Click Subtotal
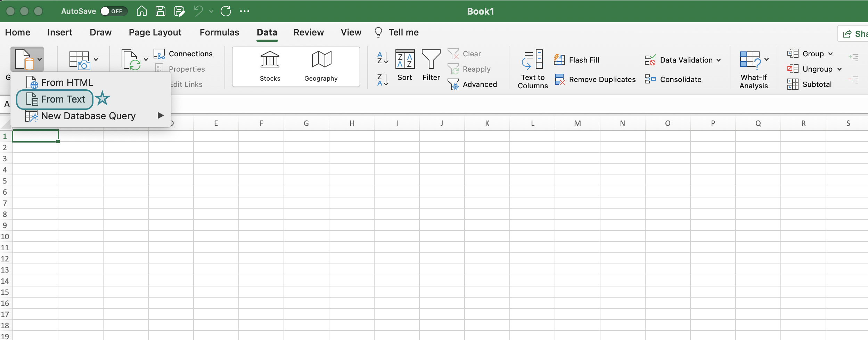Screen dimensions: 868x340 click(809, 84)
